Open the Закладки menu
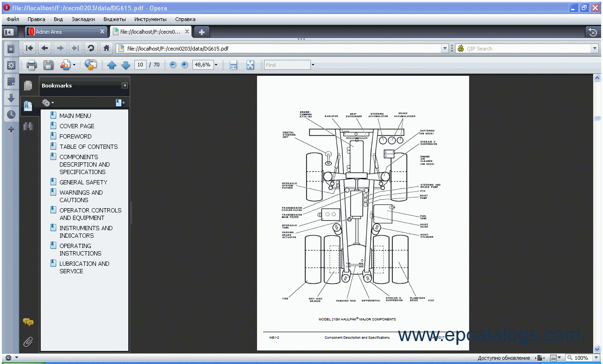Screen dimensions: 603x364 pos(83,19)
